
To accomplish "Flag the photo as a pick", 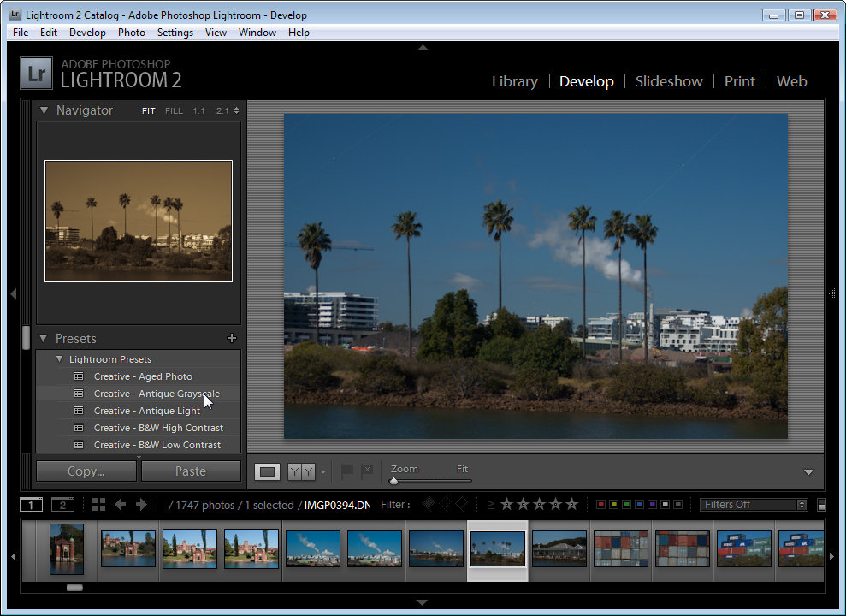I will click(x=347, y=471).
